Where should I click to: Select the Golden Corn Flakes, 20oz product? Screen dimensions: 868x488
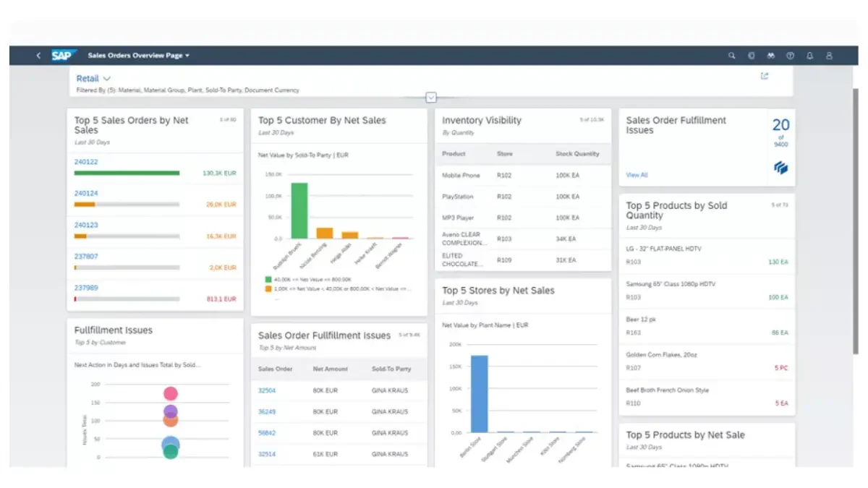pos(707,361)
